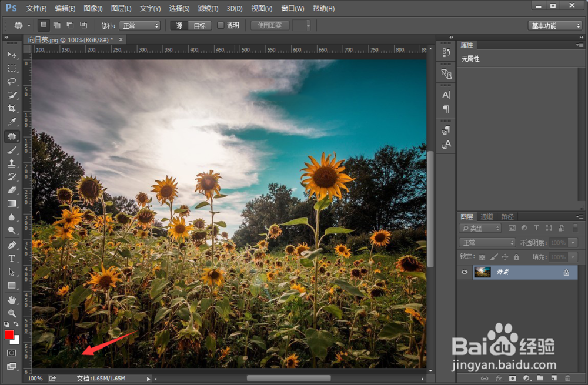Screen dimensions: 588x385
Task: Open the Paragraph panel icon
Action: (446, 109)
